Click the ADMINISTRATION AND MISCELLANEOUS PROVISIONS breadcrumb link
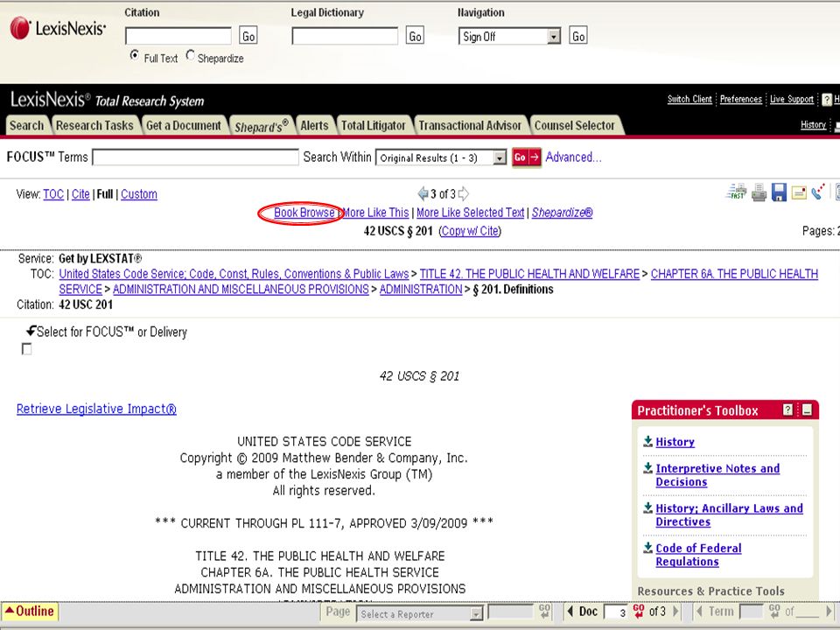 (241, 290)
